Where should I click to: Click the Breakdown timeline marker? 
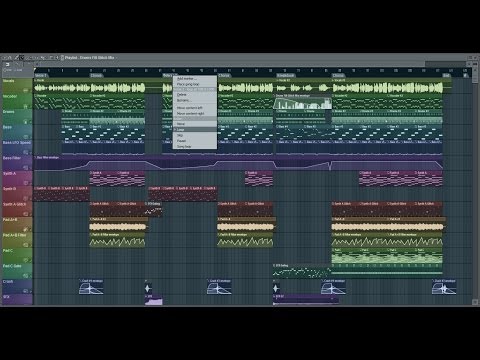[x=286, y=76]
